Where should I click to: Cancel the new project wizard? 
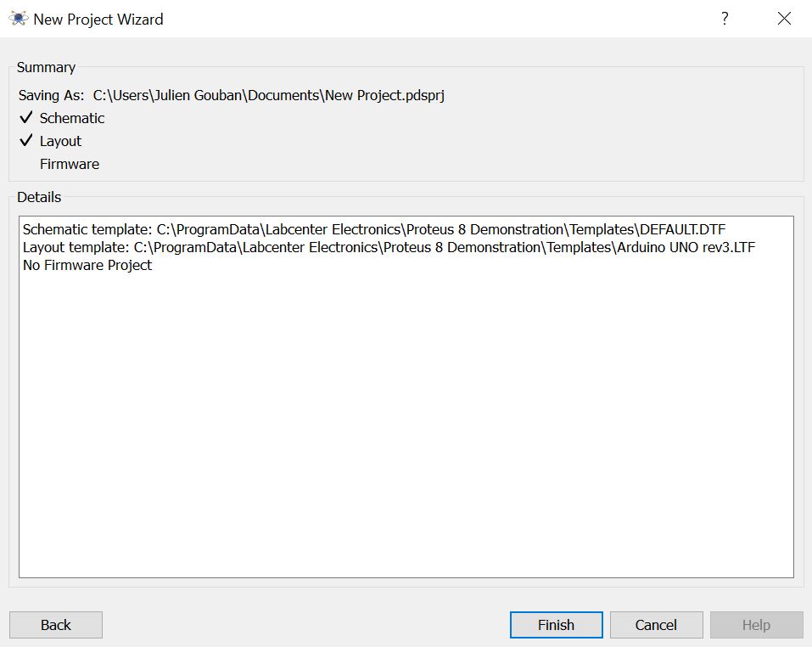coord(656,625)
